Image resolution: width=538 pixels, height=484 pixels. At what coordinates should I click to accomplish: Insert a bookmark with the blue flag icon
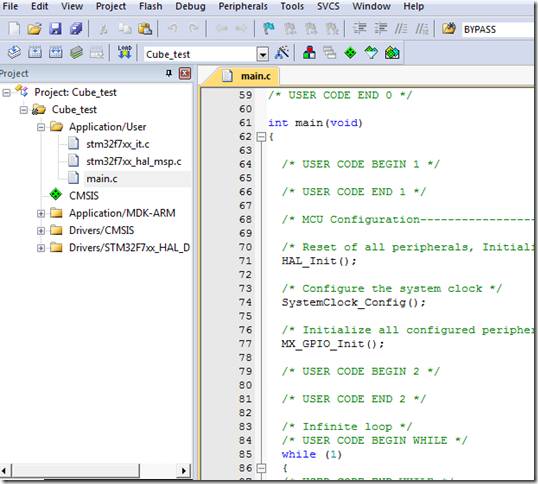pyautogui.click(x=269, y=29)
